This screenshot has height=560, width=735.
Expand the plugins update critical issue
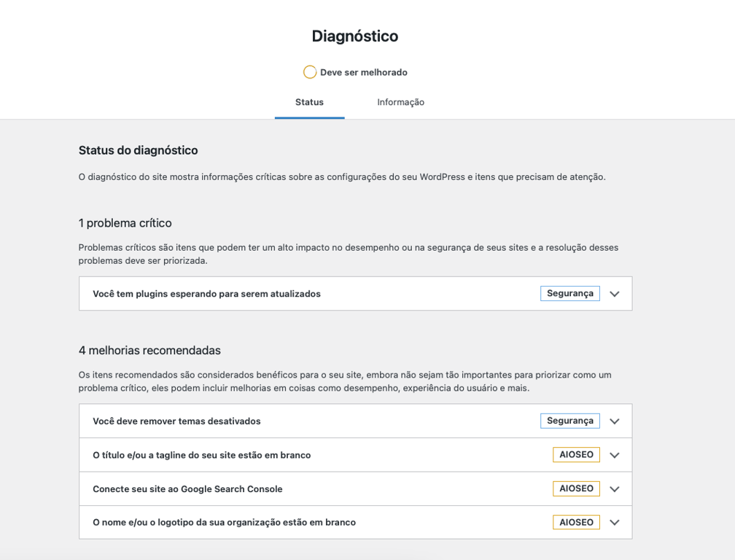point(614,293)
